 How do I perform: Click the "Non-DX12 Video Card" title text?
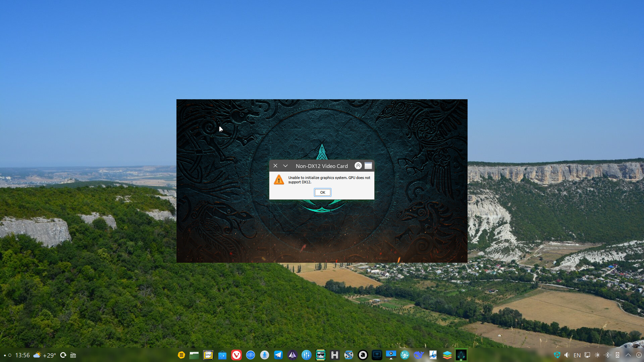tap(322, 166)
